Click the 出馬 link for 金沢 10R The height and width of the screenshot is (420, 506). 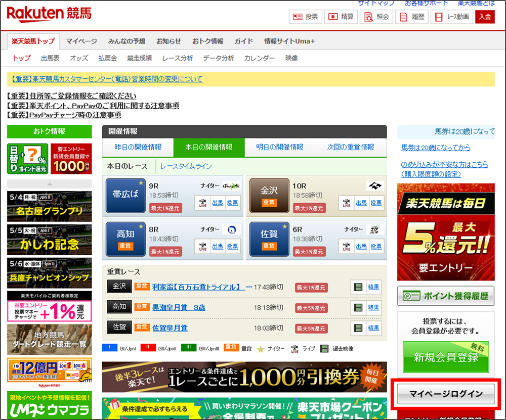361,203
